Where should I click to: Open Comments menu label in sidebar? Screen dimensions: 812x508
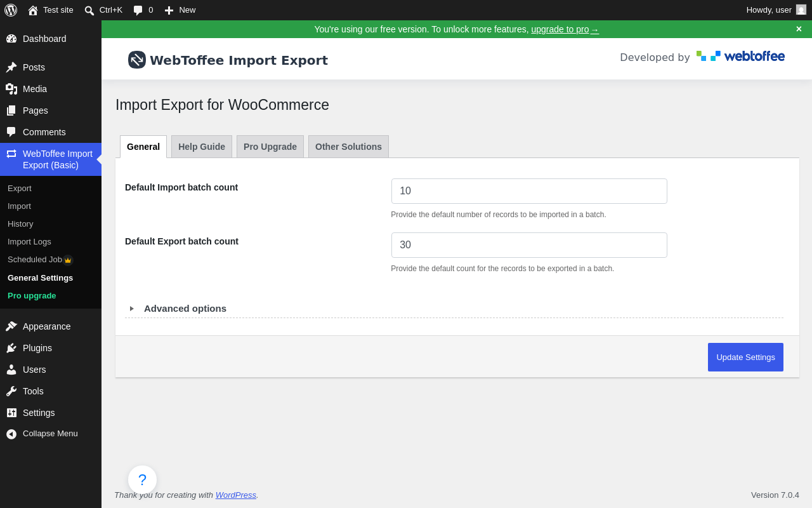click(x=44, y=132)
